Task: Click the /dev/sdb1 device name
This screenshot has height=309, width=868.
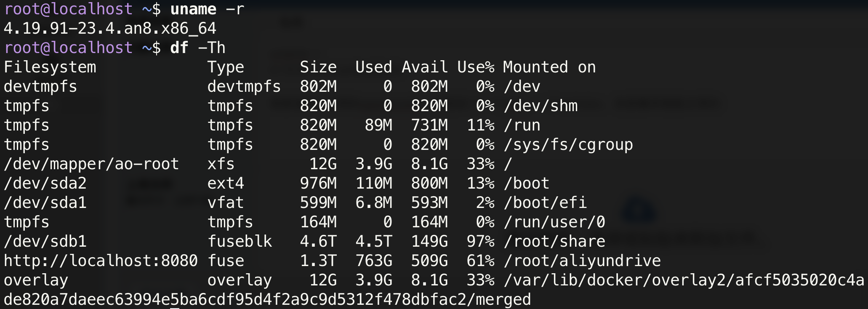Action: point(45,241)
